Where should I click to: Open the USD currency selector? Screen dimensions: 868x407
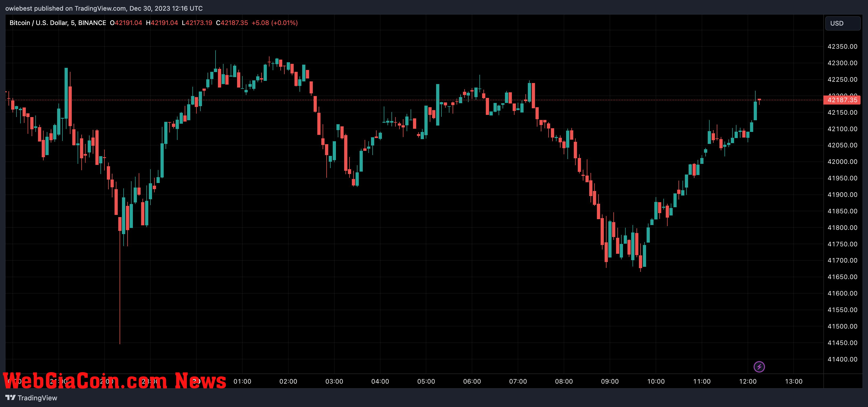click(x=842, y=23)
